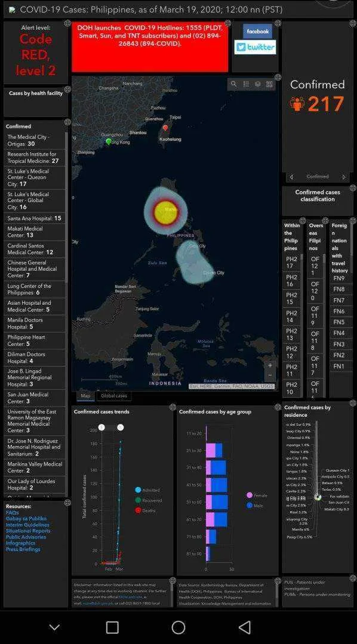Select Makati Medical Center: 13 row
The image size is (357, 644).
35,232
